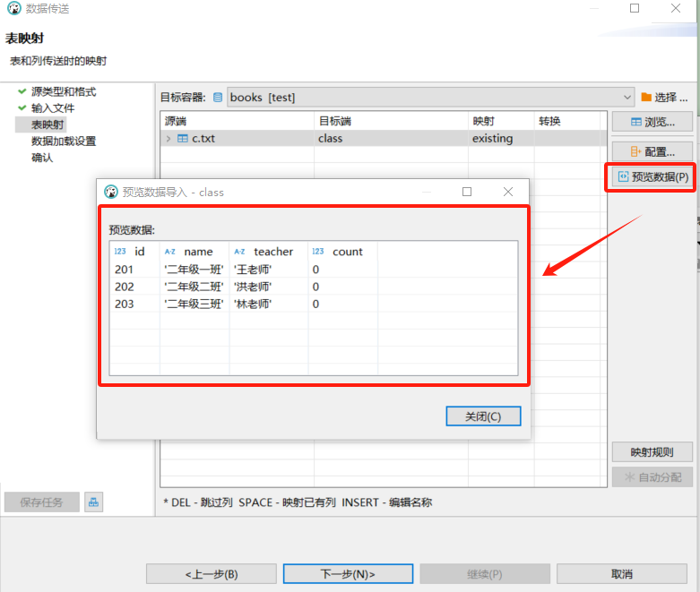
Task: Open the 映射规则 button
Action: pos(652,452)
